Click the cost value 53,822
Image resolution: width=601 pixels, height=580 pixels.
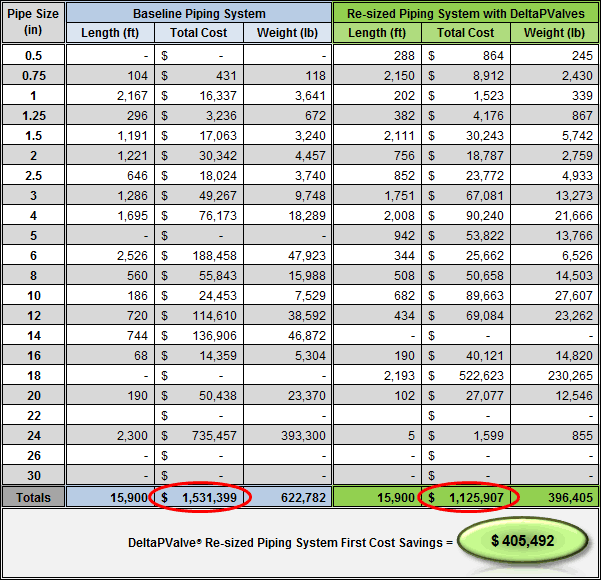point(485,235)
